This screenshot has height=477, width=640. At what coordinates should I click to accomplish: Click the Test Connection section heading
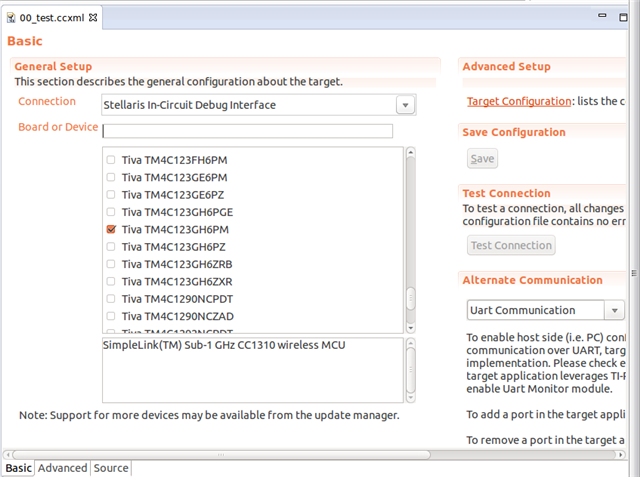[506, 193]
